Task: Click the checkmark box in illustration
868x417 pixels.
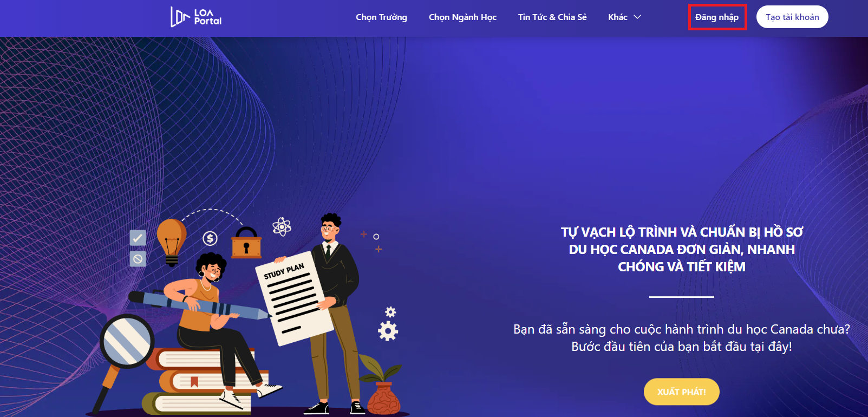Action: tap(138, 238)
